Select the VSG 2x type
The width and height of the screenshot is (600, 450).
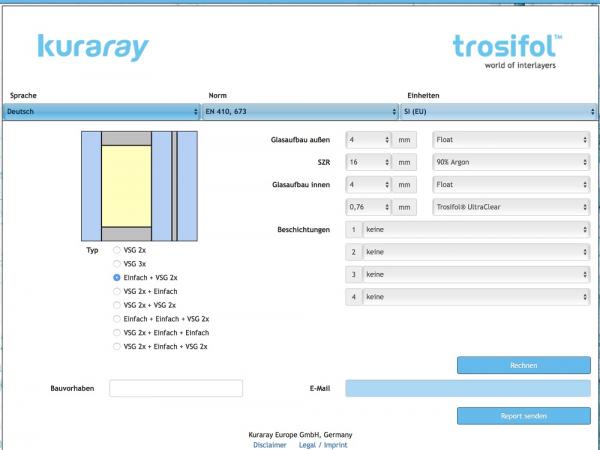tap(117, 250)
